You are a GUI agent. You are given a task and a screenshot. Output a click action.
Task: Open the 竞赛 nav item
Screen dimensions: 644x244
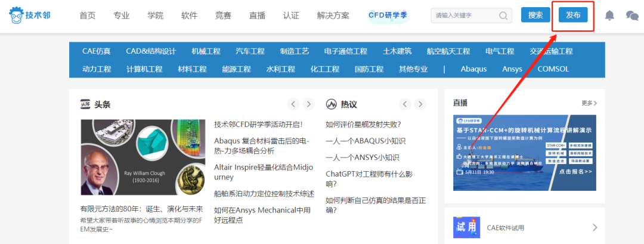223,16
